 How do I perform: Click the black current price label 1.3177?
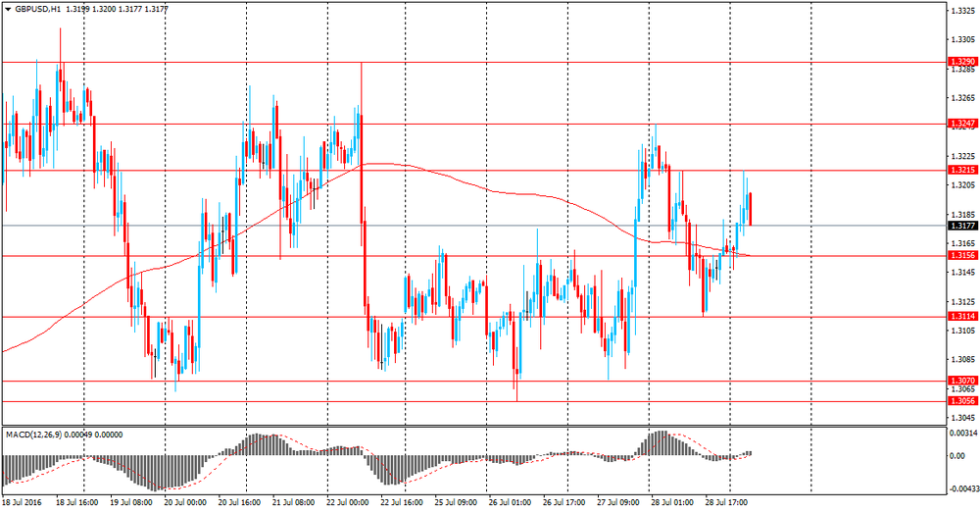pyautogui.click(x=962, y=226)
